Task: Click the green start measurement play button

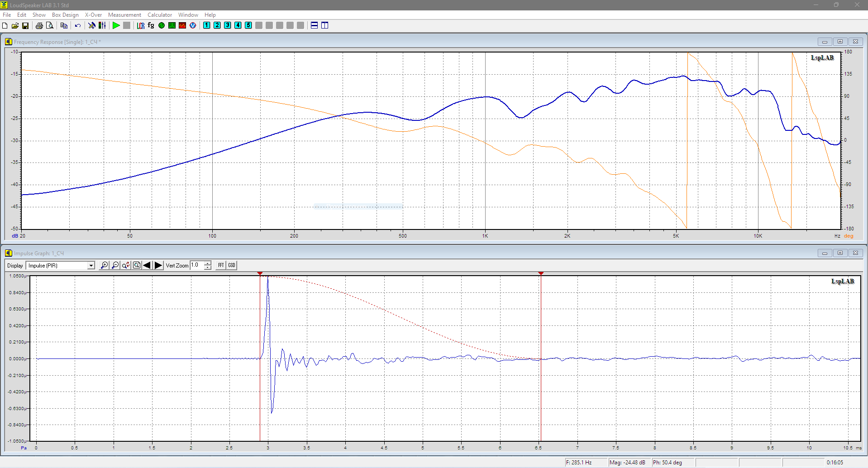Action: coord(116,25)
